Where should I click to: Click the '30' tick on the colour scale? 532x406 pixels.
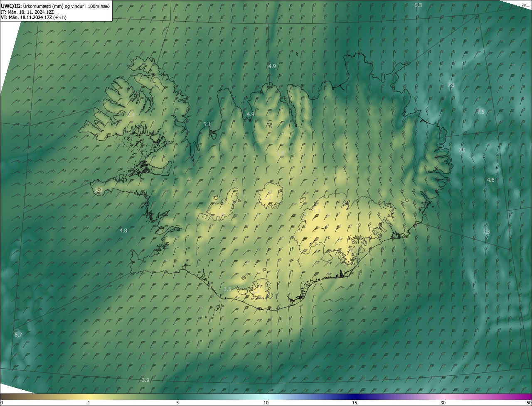click(443, 403)
